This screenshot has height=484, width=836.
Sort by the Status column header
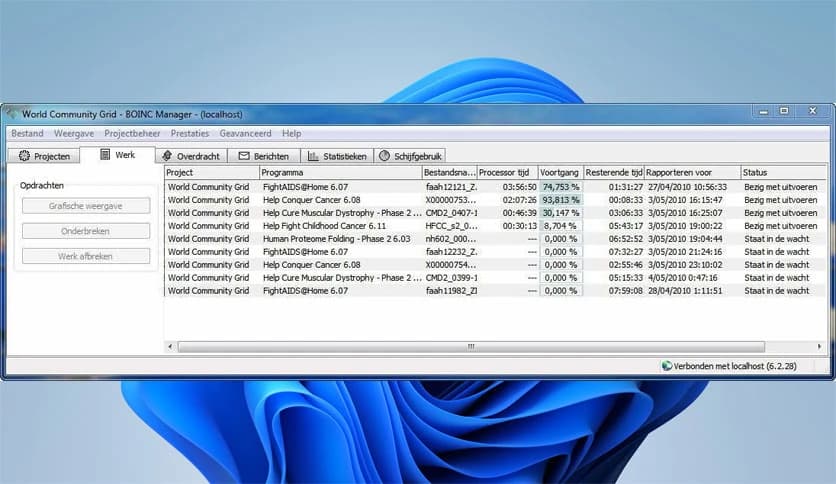(x=784, y=172)
